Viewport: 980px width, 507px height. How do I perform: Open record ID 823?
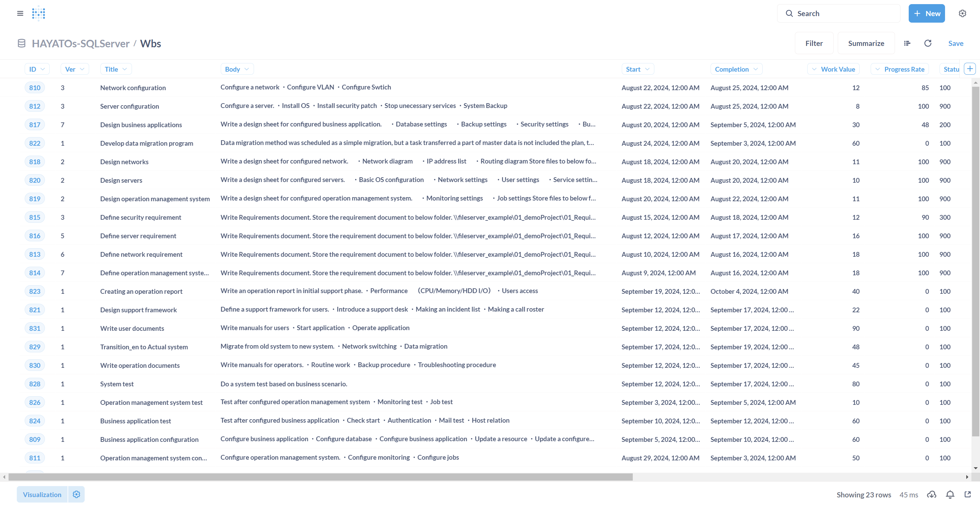35,291
